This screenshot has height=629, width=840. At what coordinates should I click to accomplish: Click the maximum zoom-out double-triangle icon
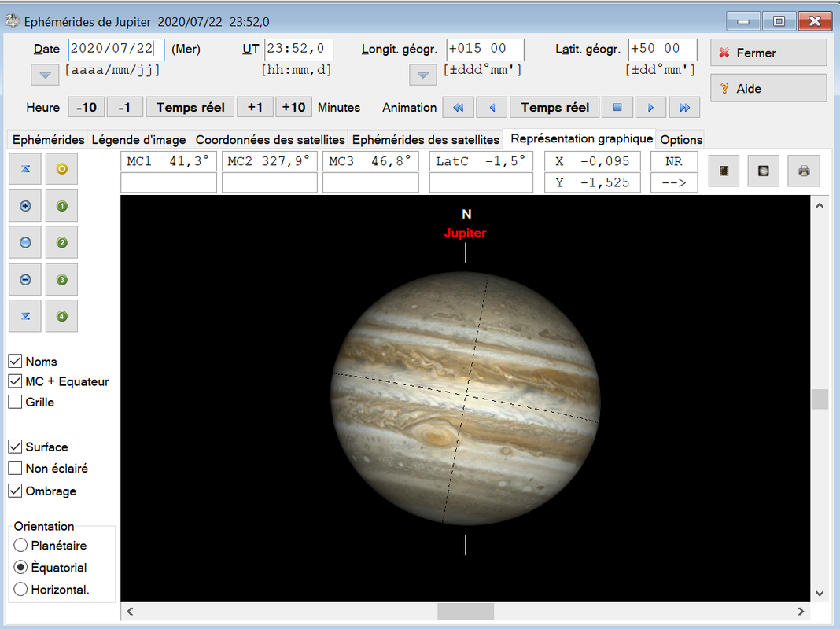[x=25, y=316]
